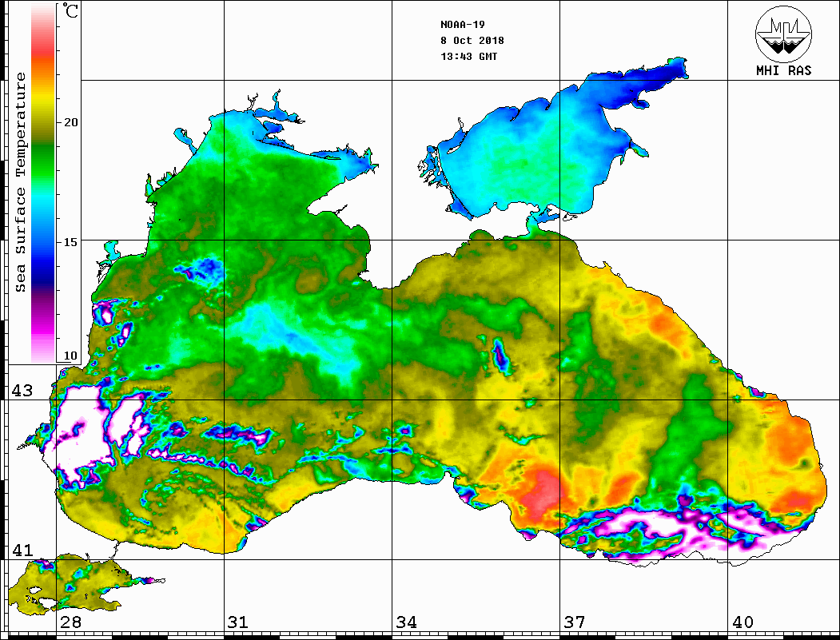Click the latitude label '43'
The height and width of the screenshot is (640, 840).
22,391
